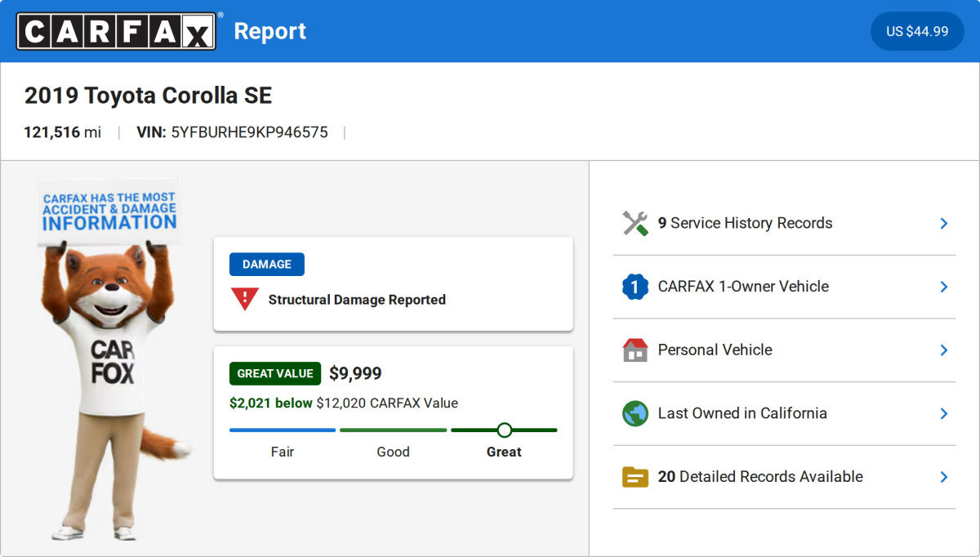Click the VIN number text
The height and width of the screenshot is (557, 980).
248,132
